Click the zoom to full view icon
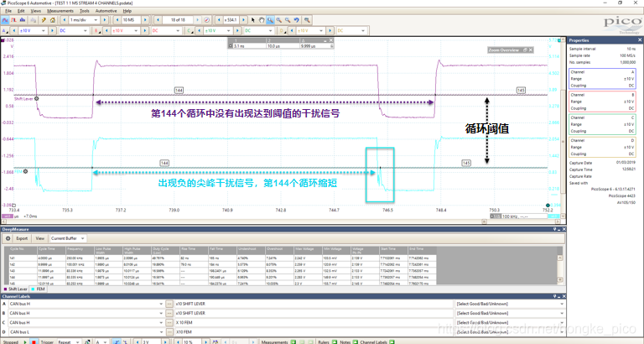644x344 pixels. tap(307, 20)
